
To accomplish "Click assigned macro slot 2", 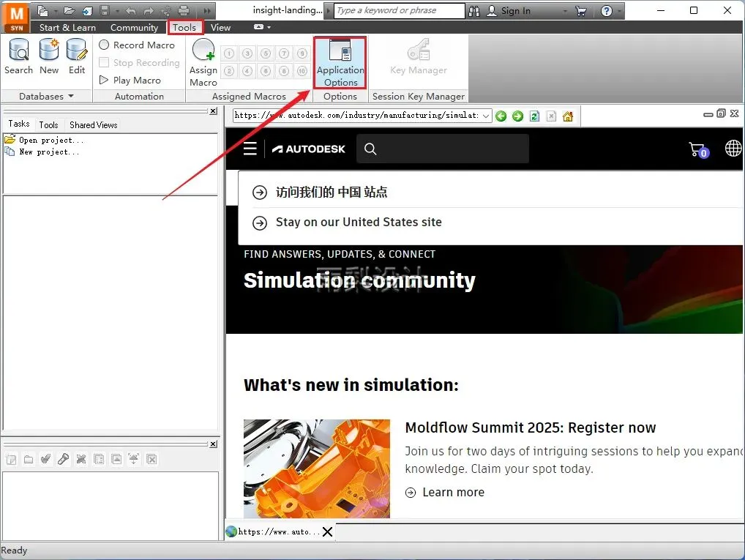I will pyautogui.click(x=229, y=71).
